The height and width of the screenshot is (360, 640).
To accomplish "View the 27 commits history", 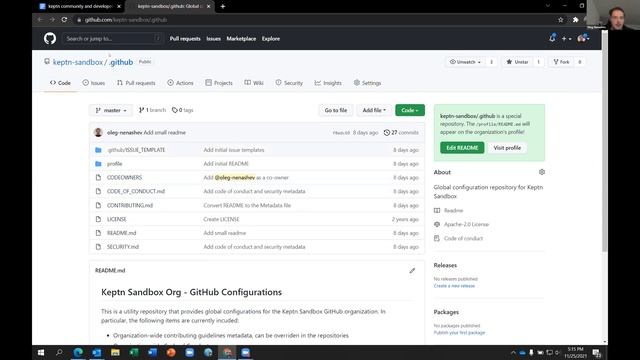I will pyautogui.click(x=401, y=133).
